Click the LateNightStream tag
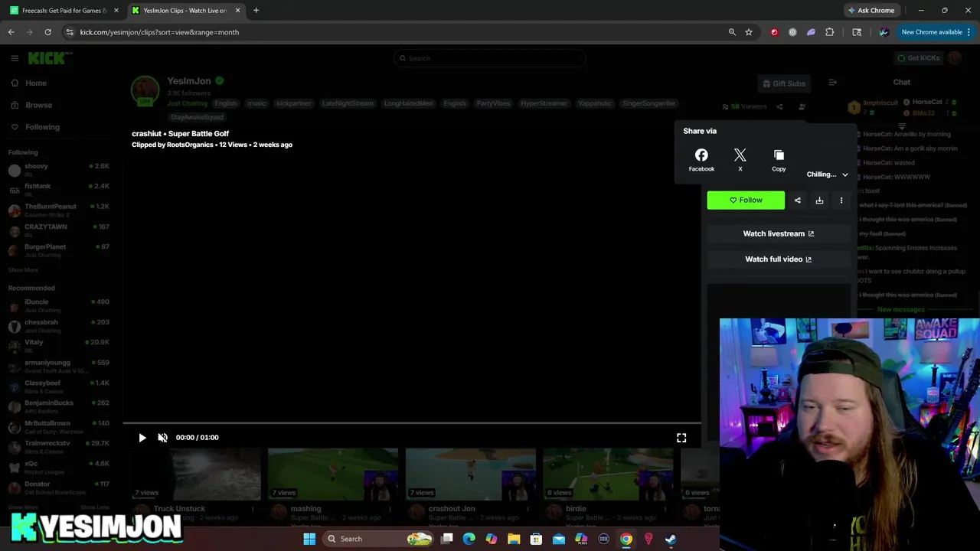 348,103
